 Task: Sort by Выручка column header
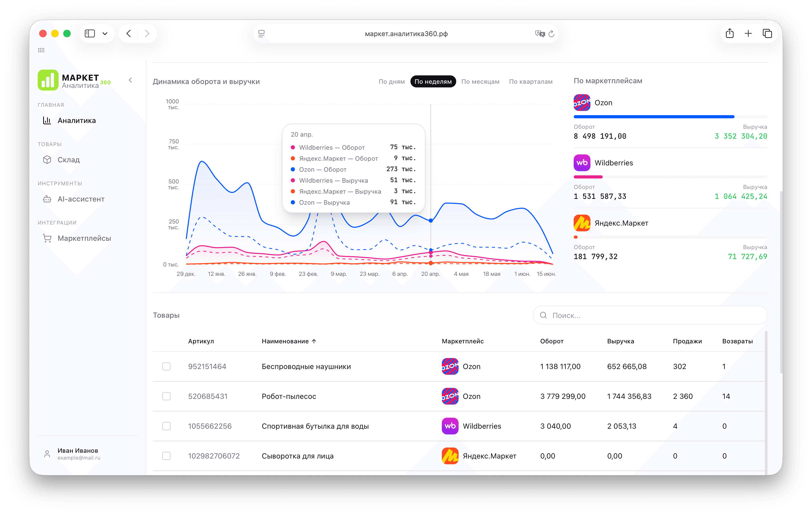(621, 341)
